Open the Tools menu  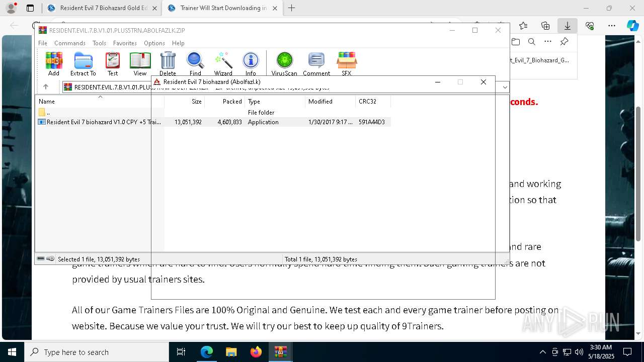tap(99, 43)
